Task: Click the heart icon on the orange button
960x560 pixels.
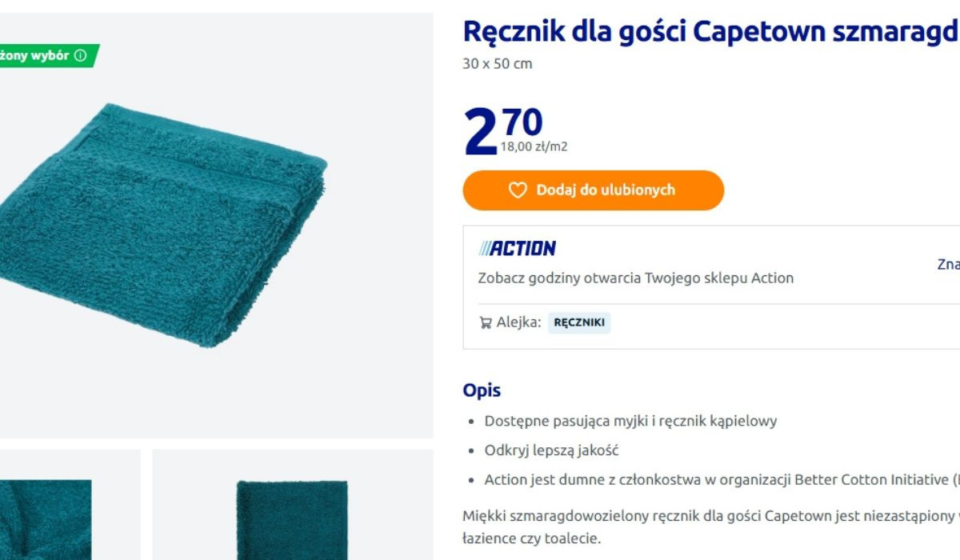Action: [518, 190]
